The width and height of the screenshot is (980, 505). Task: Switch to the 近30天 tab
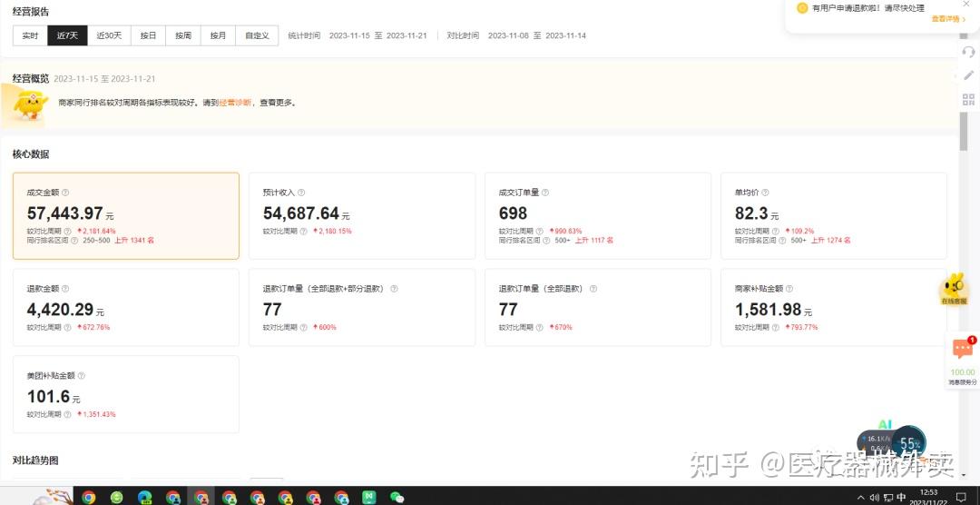point(109,35)
